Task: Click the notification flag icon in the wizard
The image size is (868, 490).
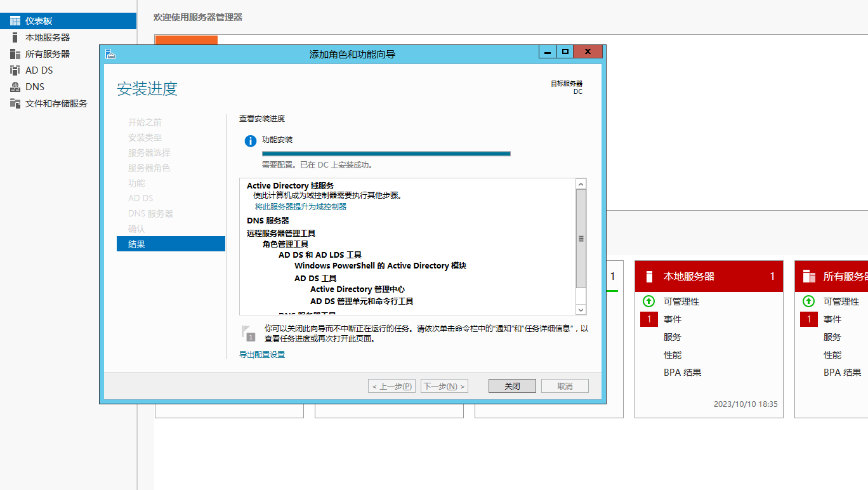Action: [x=249, y=333]
